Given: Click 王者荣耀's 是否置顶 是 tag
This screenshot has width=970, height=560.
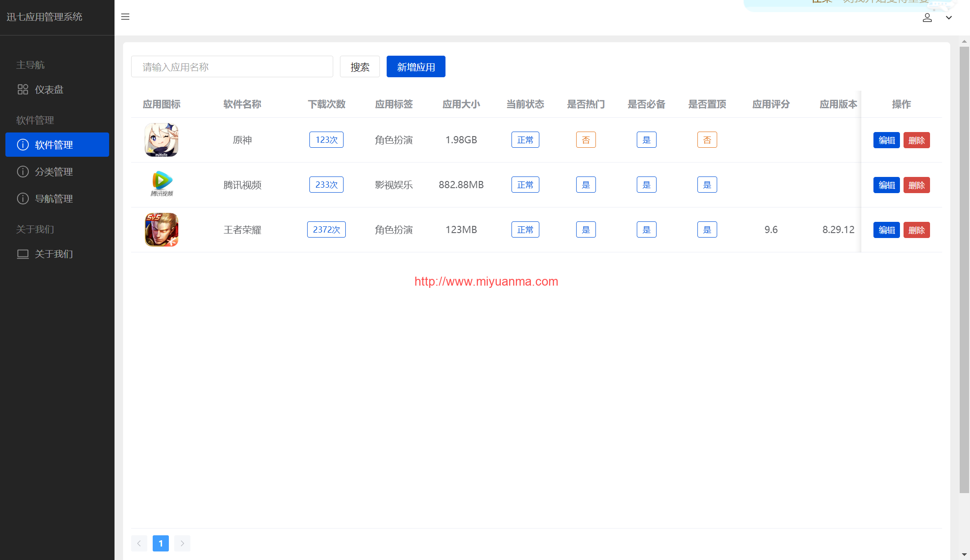Looking at the screenshot, I should coord(707,229).
